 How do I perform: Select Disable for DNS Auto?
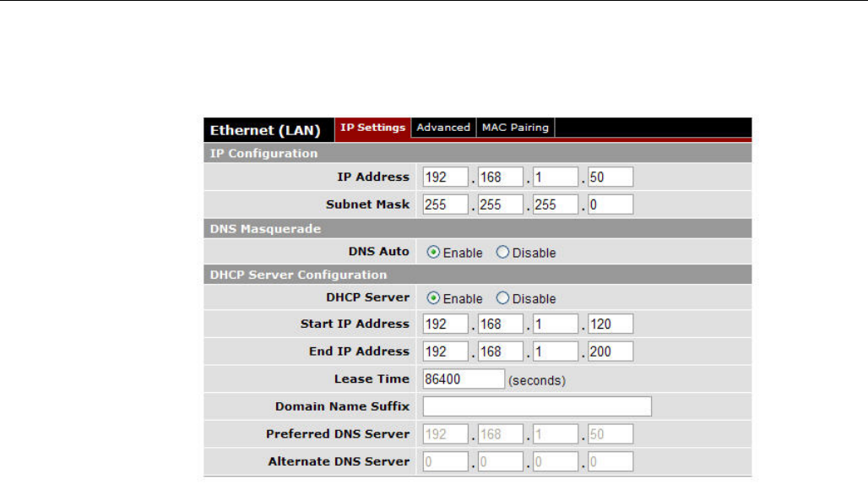click(502, 253)
